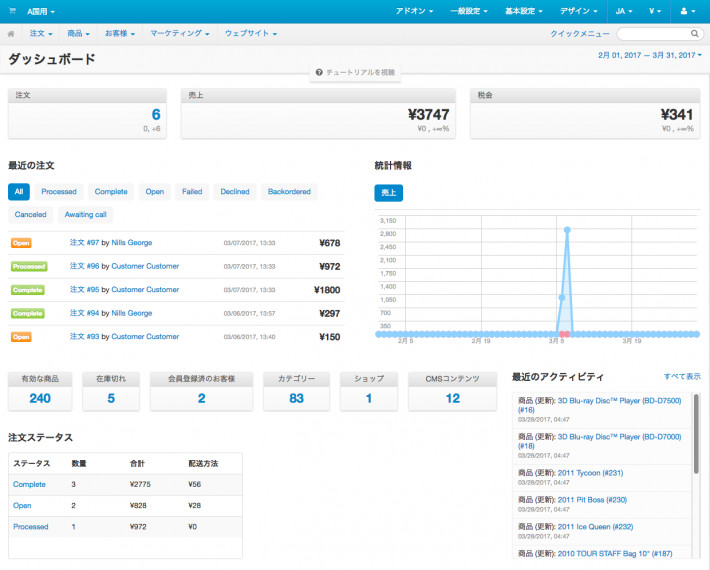The width and height of the screenshot is (710, 570).
Task: Show only Complete orders filter
Action: (x=111, y=191)
